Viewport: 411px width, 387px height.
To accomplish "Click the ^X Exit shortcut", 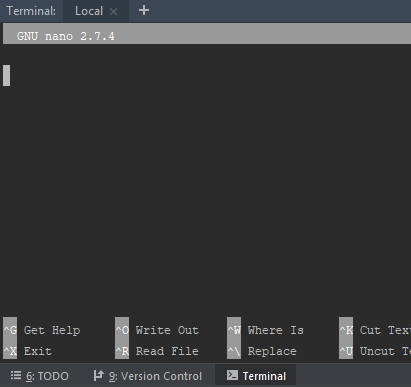I will (x=28, y=351).
